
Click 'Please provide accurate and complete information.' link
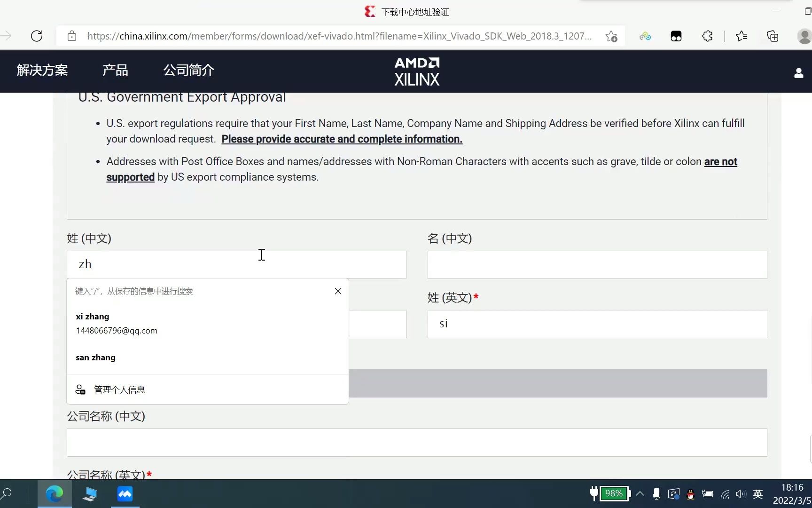[342, 139]
